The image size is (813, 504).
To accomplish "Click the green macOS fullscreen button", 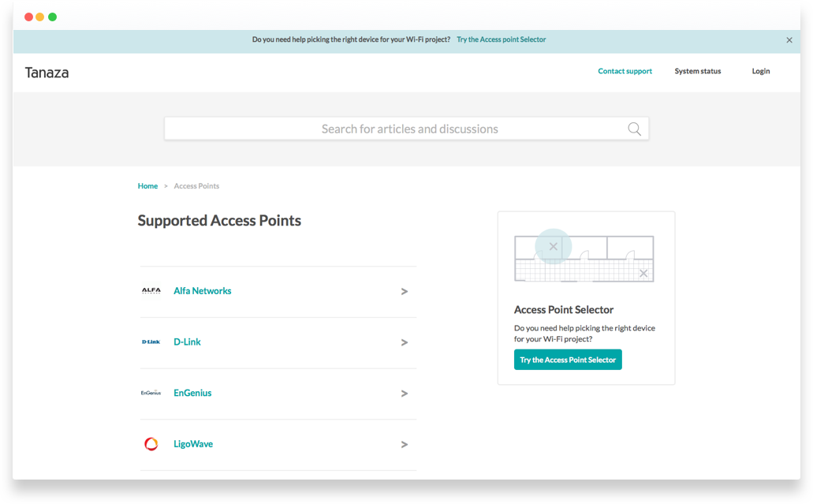I will point(52,17).
